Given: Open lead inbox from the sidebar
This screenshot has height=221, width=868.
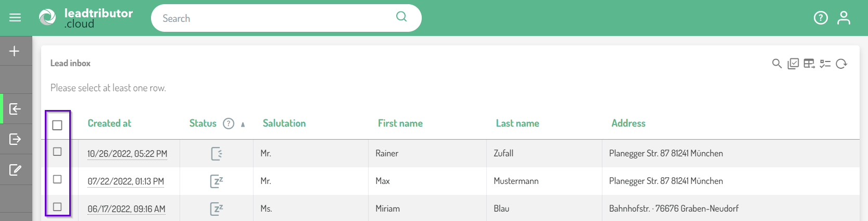Looking at the screenshot, I should point(15,109).
